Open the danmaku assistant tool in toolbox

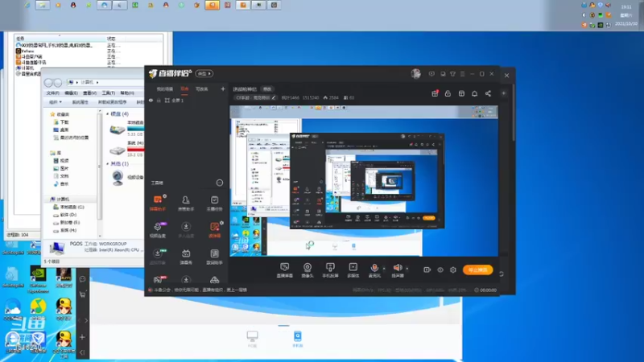tap(158, 203)
